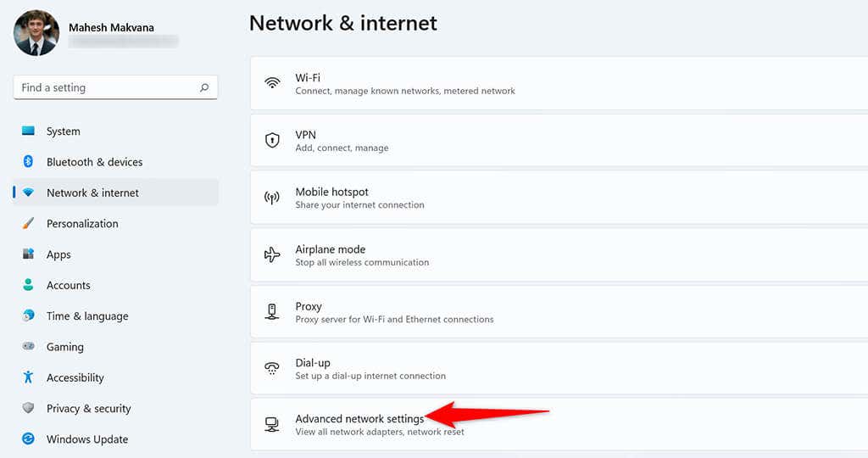
Task: Click the Mobile hotspot antenna icon
Action: (272, 197)
